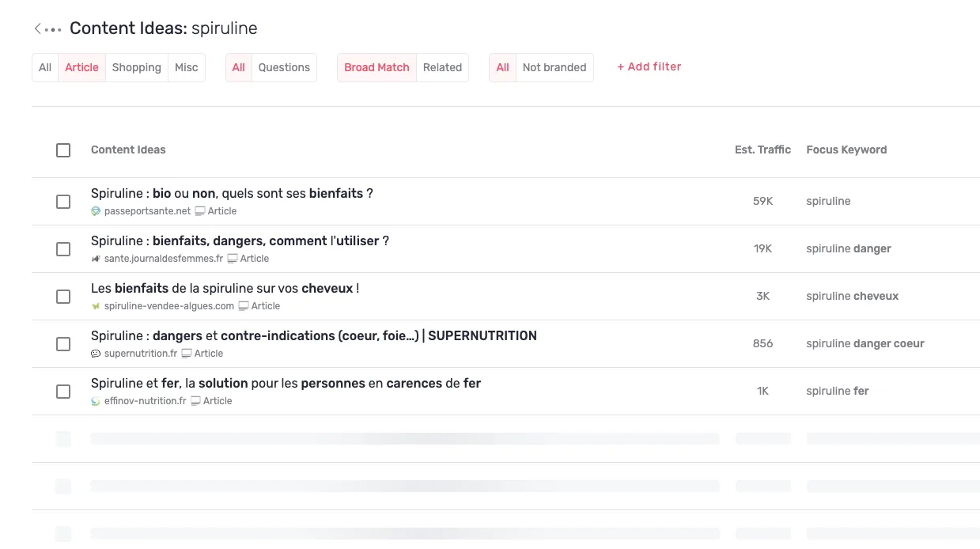Click focus keyword 'spiruline danger coeur'
Screen dimensions: 980x549
coord(865,344)
